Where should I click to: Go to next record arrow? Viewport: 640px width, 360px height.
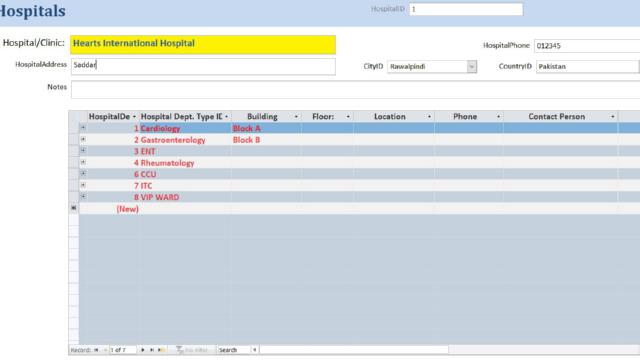coord(142,350)
